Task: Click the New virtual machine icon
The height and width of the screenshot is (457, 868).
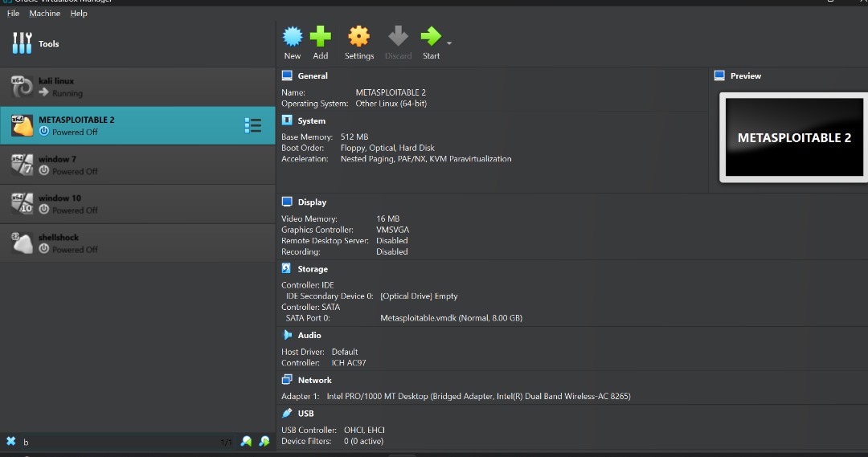Action: click(293, 36)
